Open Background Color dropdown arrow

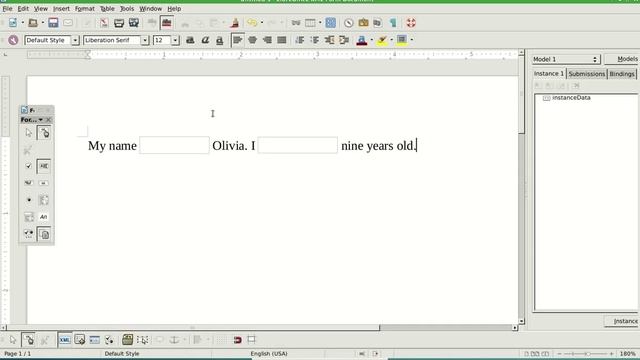411,40
